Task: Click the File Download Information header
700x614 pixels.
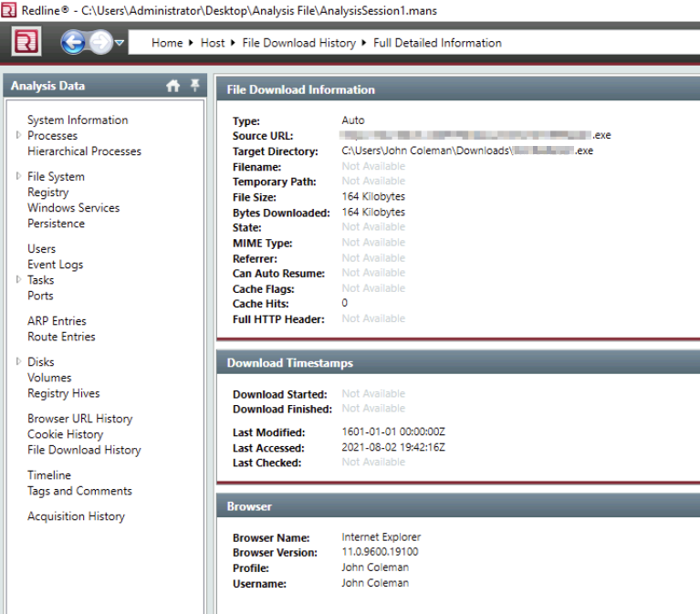Action: coord(458,89)
